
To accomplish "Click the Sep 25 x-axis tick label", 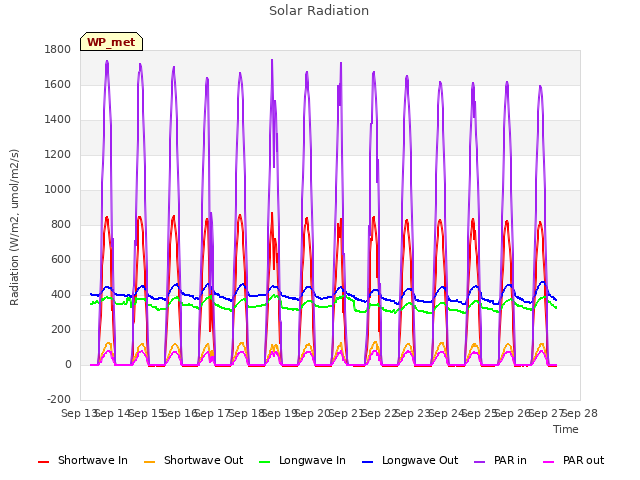I will tap(480, 413).
